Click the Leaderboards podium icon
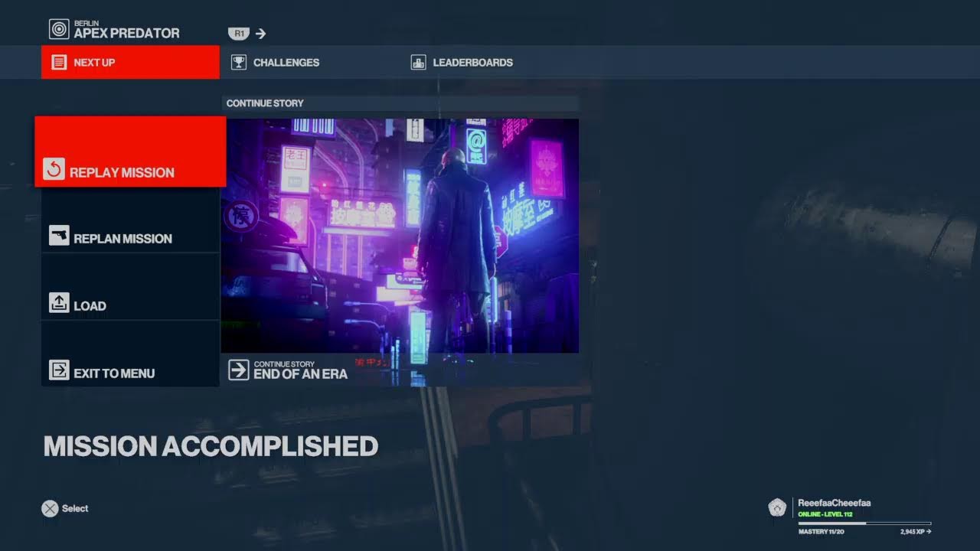 [x=418, y=63]
